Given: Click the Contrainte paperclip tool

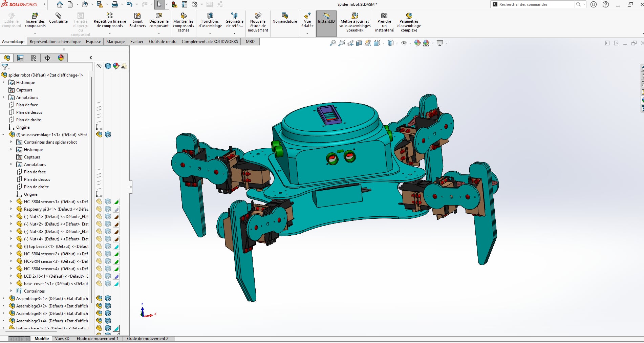Looking at the screenshot, I should coord(58,18).
